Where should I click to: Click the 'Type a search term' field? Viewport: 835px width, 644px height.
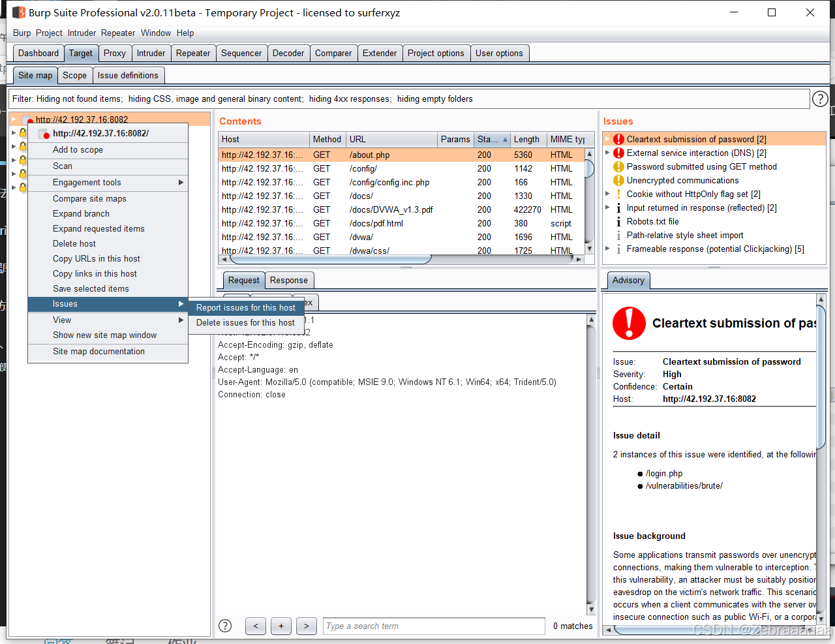434,626
